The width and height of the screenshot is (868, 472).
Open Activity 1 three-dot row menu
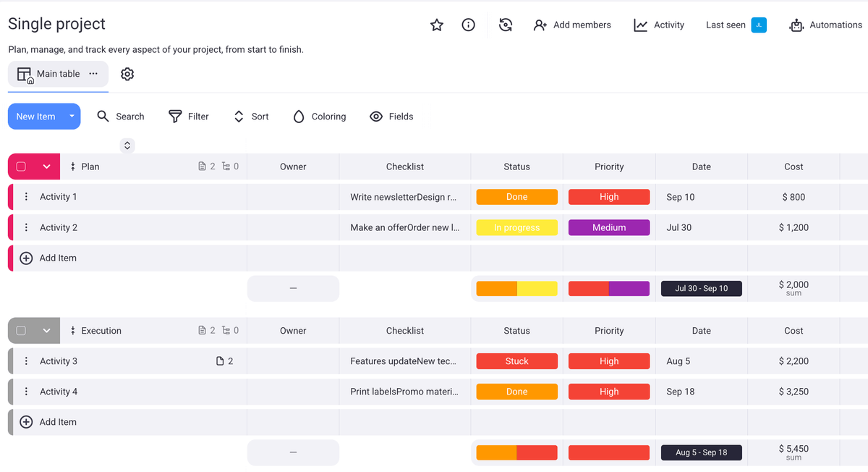[x=26, y=197]
